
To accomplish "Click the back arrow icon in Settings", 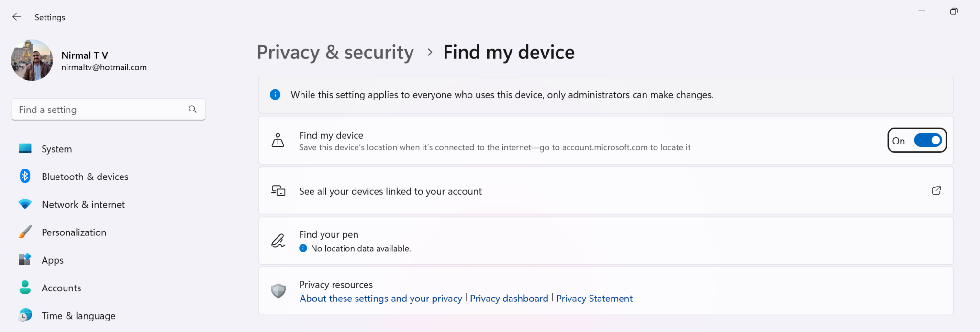I will tap(16, 17).
